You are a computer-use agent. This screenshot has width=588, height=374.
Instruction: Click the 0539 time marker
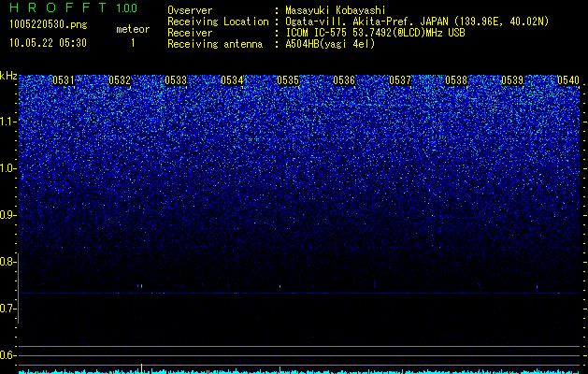[512, 80]
